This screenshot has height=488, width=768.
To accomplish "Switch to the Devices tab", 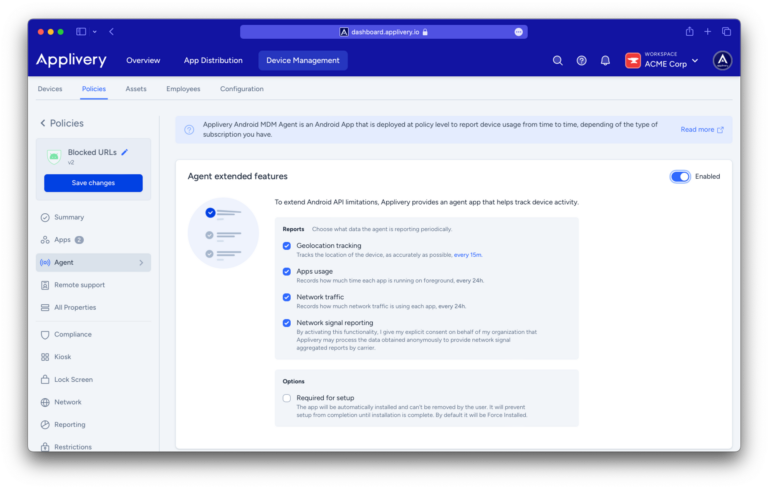I will pos(50,89).
